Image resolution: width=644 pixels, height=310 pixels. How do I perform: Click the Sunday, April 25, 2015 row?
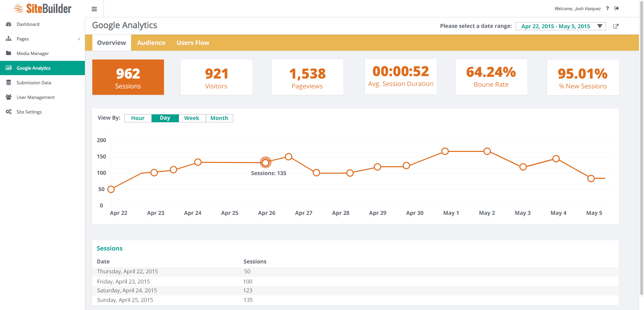[x=355, y=300]
